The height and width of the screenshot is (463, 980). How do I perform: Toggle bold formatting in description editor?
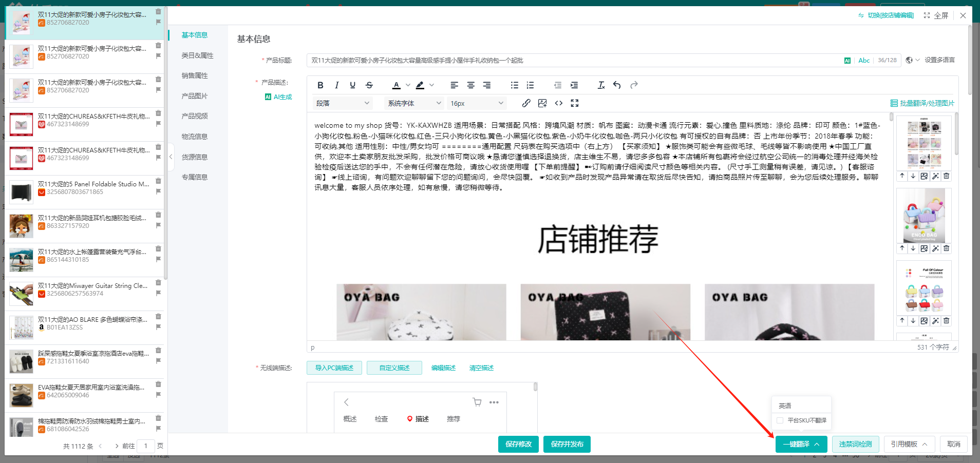coord(321,85)
